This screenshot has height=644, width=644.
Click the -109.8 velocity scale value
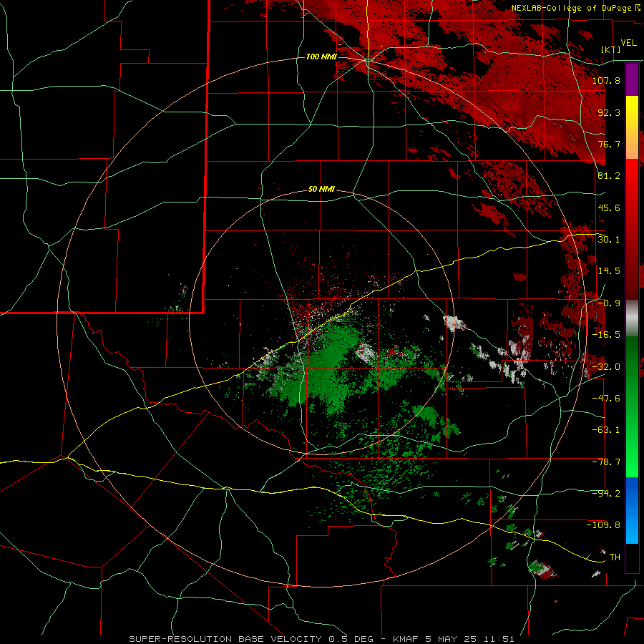(x=603, y=525)
